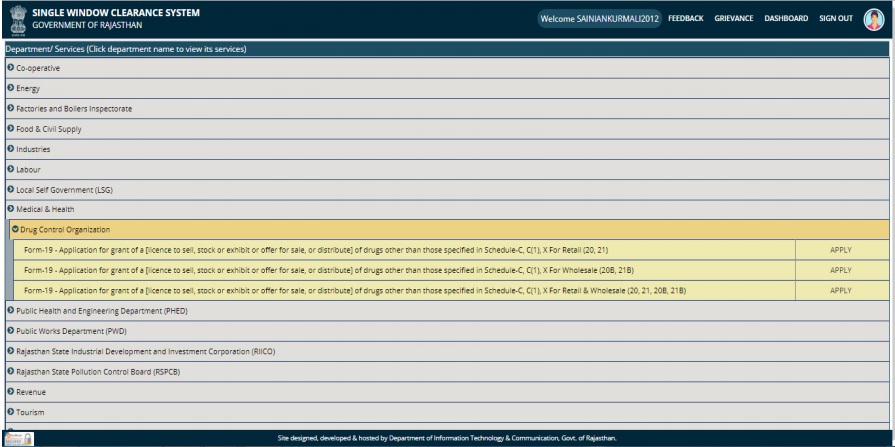Expand Food & Civil Supply department
The image size is (895, 447).
[x=49, y=129]
